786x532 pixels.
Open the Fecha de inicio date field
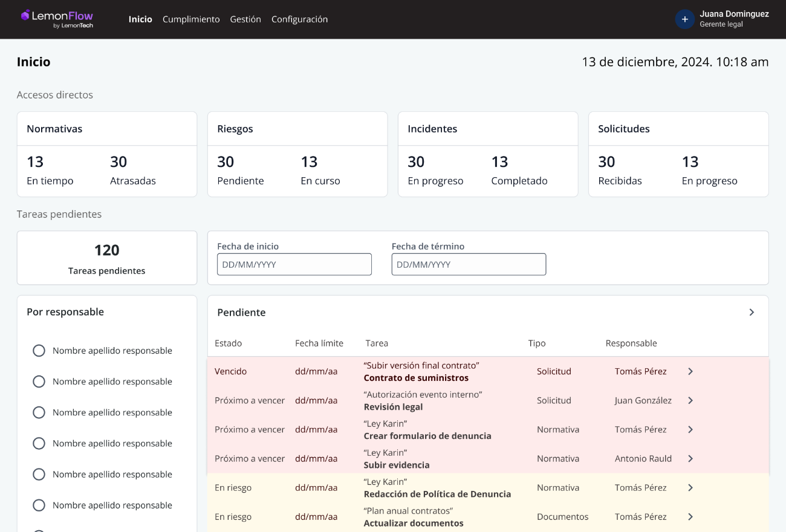point(294,264)
